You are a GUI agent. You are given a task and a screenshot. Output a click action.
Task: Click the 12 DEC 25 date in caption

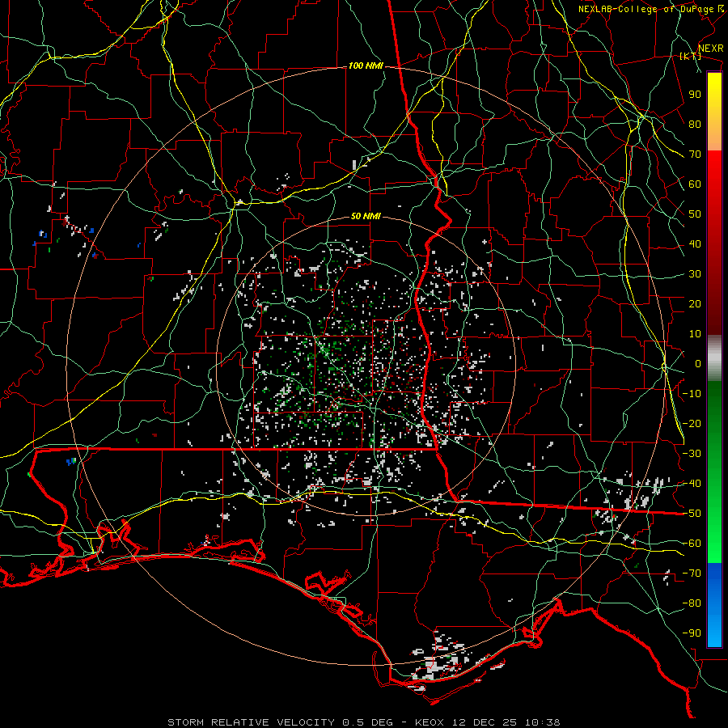[x=485, y=722]
